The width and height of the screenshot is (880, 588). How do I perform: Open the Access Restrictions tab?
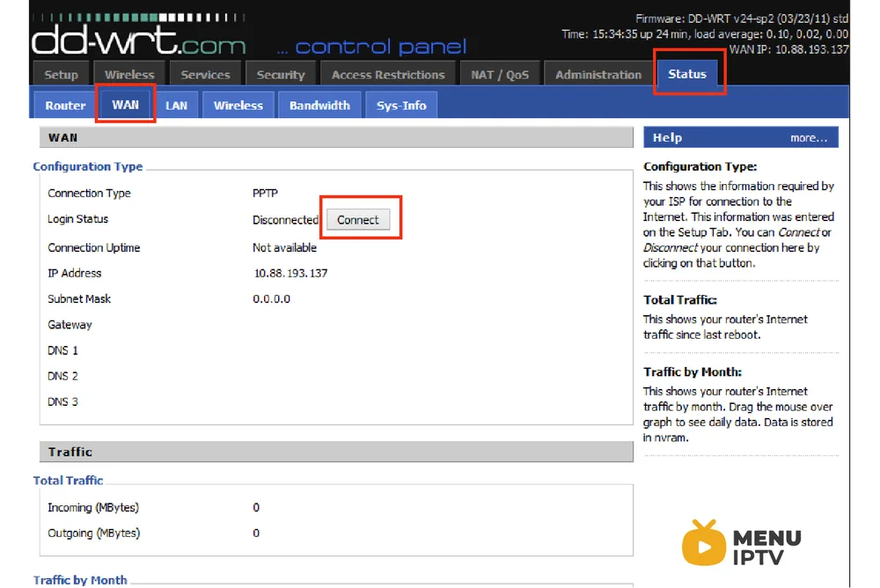click(388, 74)
